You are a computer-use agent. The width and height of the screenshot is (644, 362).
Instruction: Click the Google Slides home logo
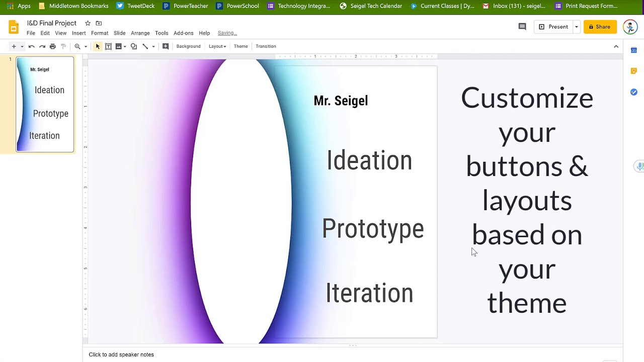coord(14,27)
